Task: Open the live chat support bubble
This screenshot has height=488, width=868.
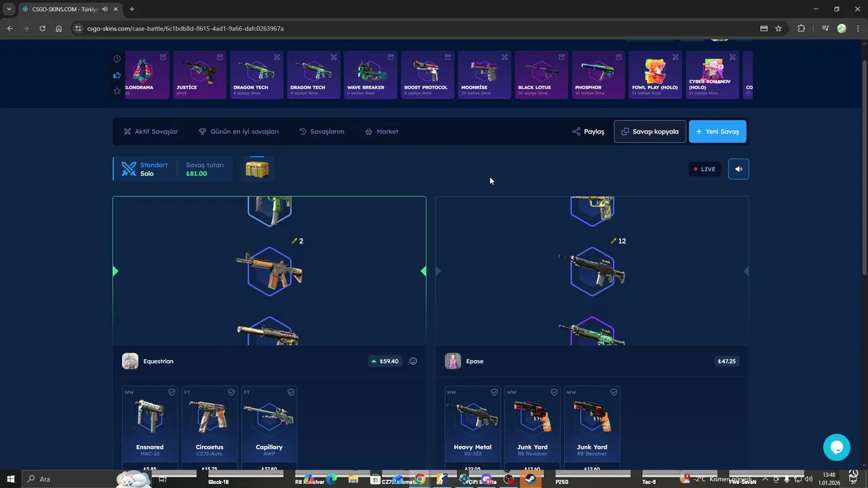Action: 836,447
